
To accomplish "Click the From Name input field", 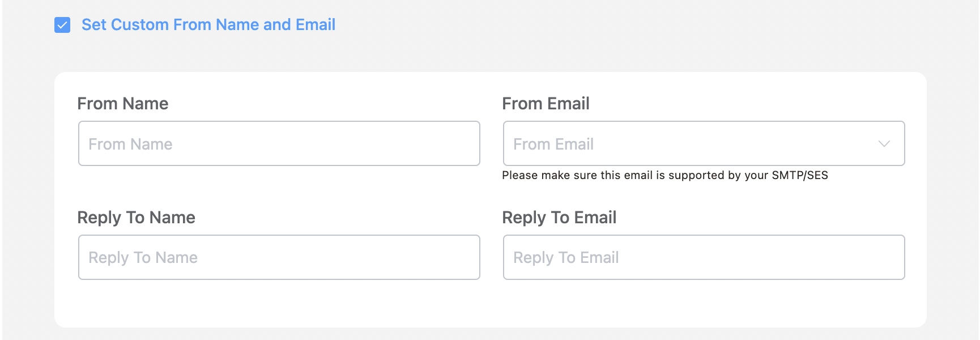I will point(279,144).
